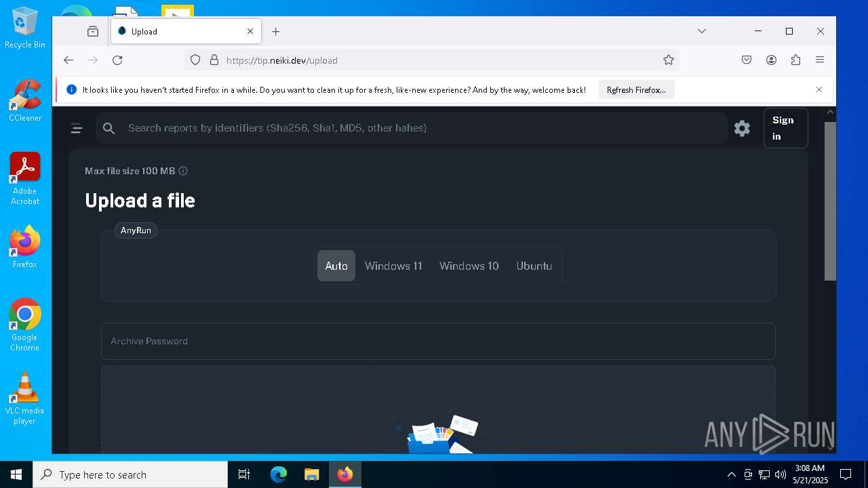Click the Sign in button
This screenshot has width=868, height=488.
[785, 128]
